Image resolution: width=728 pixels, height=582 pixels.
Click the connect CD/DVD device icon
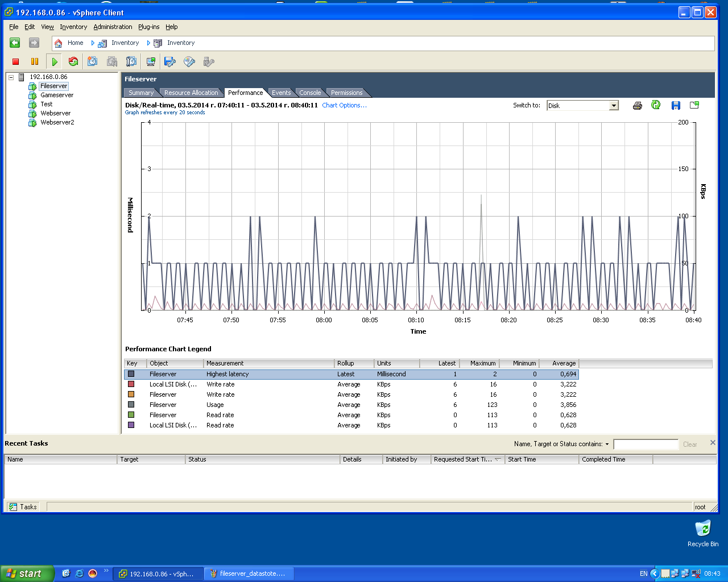(x=189, y=61)
